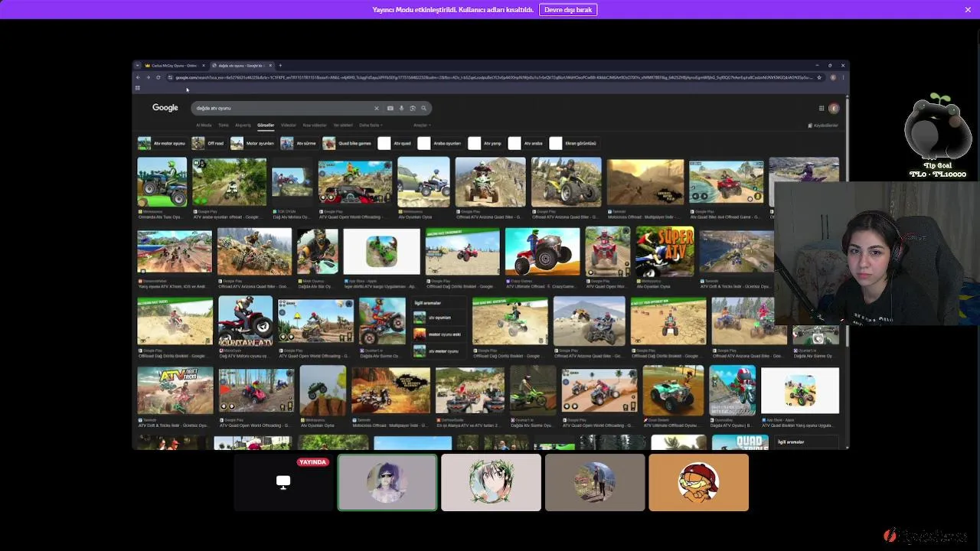Open the Google account avatar

pos(834,108)
